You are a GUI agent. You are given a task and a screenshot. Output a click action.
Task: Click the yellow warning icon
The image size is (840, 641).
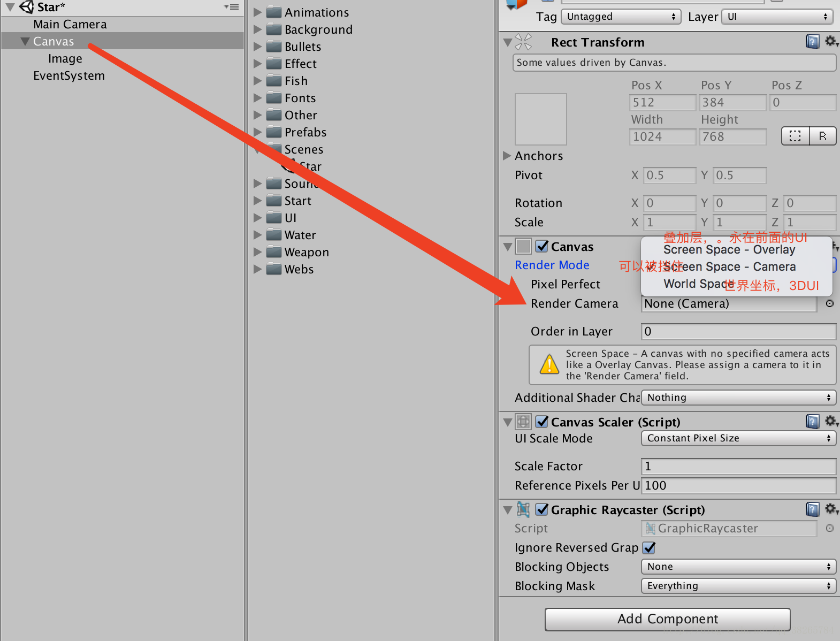(x=549, y=364)
